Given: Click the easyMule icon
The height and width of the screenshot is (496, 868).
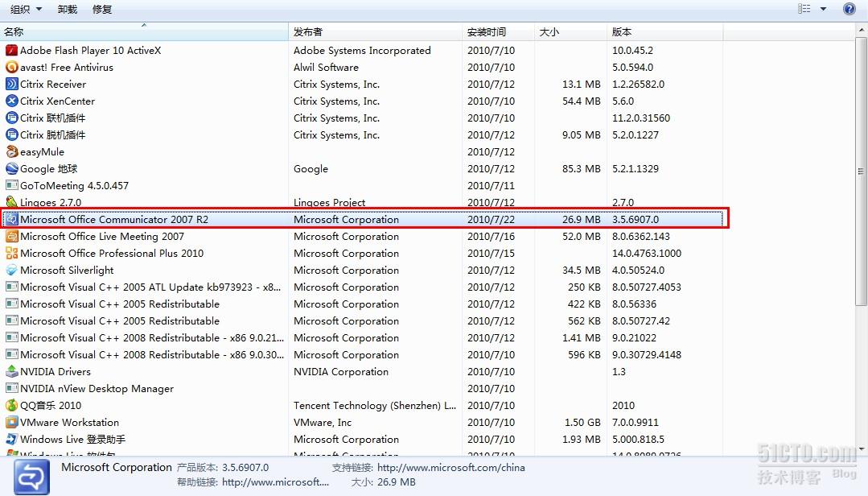Looking at the screenshot, I should (11, 152).
